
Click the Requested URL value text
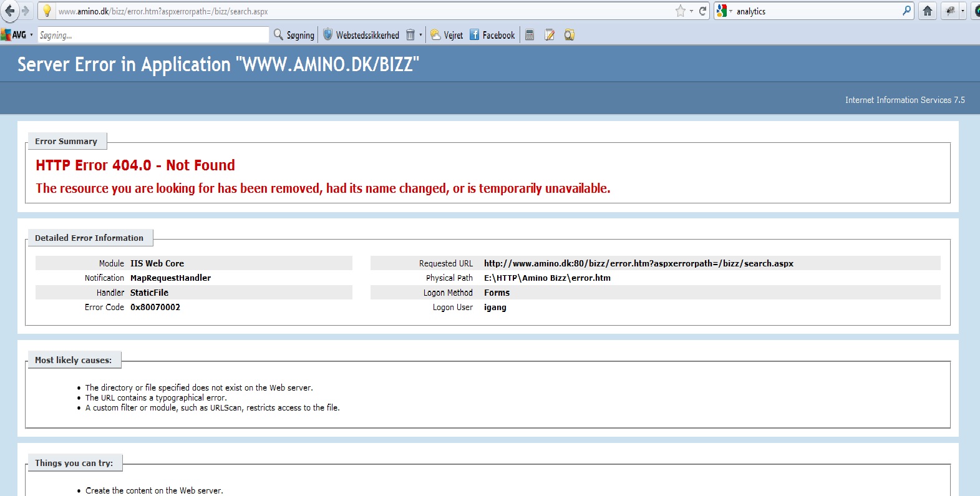point(639,263)
